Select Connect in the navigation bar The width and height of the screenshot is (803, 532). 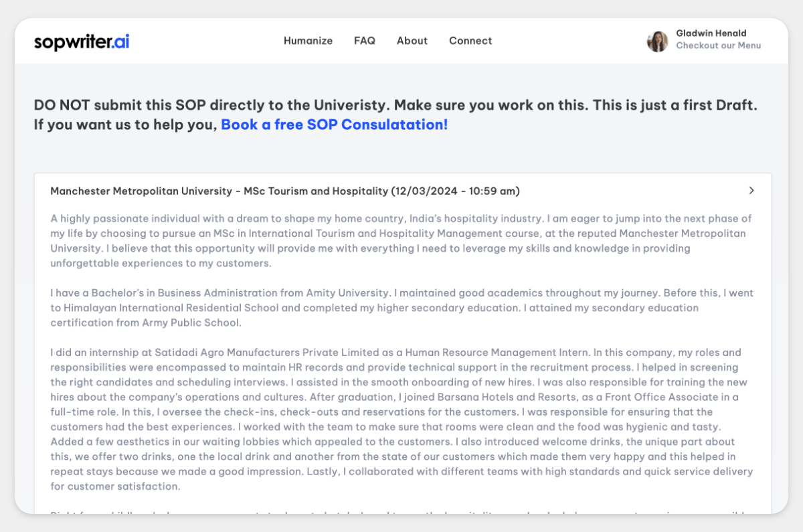(470, 41)
